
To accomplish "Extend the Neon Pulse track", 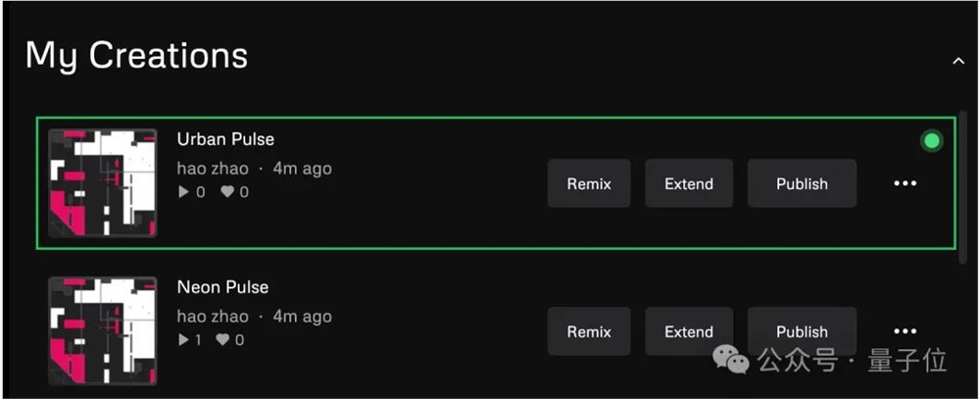I will 689,331.
